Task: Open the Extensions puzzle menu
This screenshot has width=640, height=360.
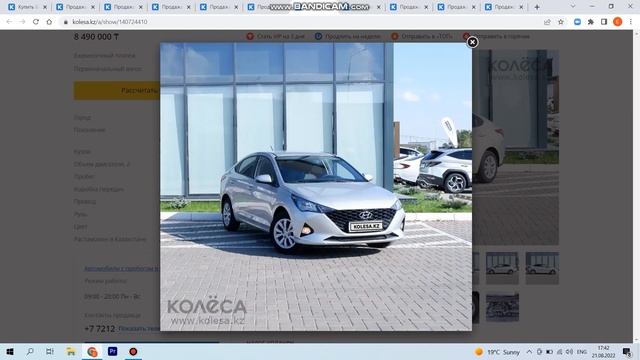Action: [591, 22]
